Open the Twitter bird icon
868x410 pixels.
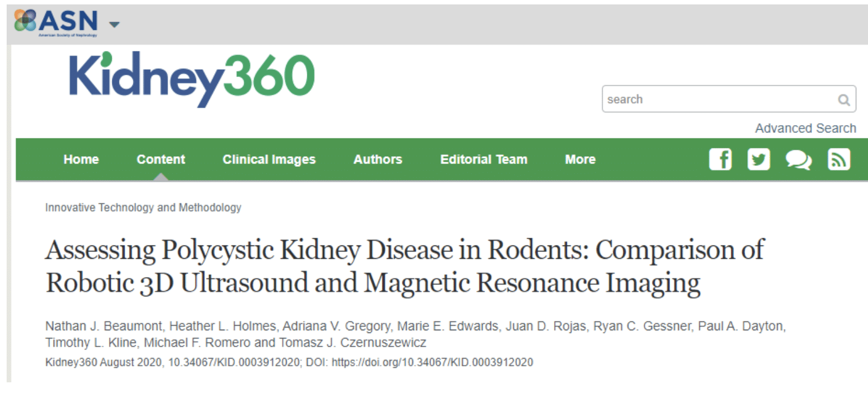click(x=758, y=160)
